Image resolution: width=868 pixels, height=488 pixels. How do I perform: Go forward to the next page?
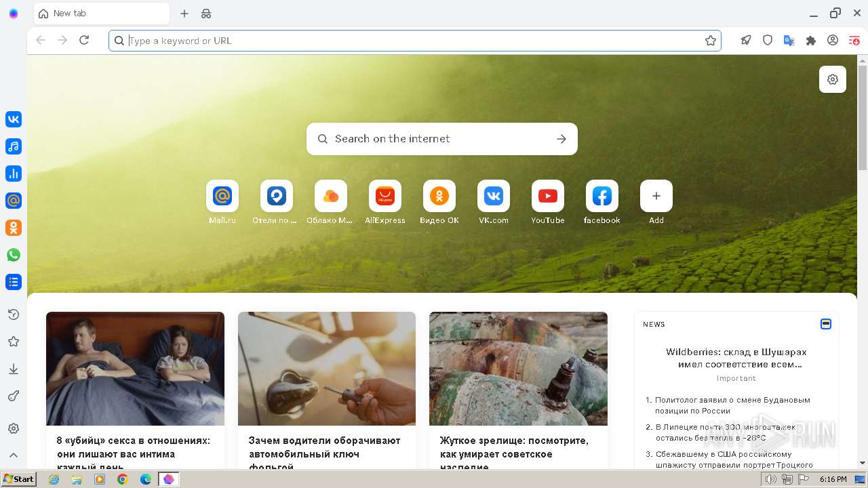tap(62, 41)
